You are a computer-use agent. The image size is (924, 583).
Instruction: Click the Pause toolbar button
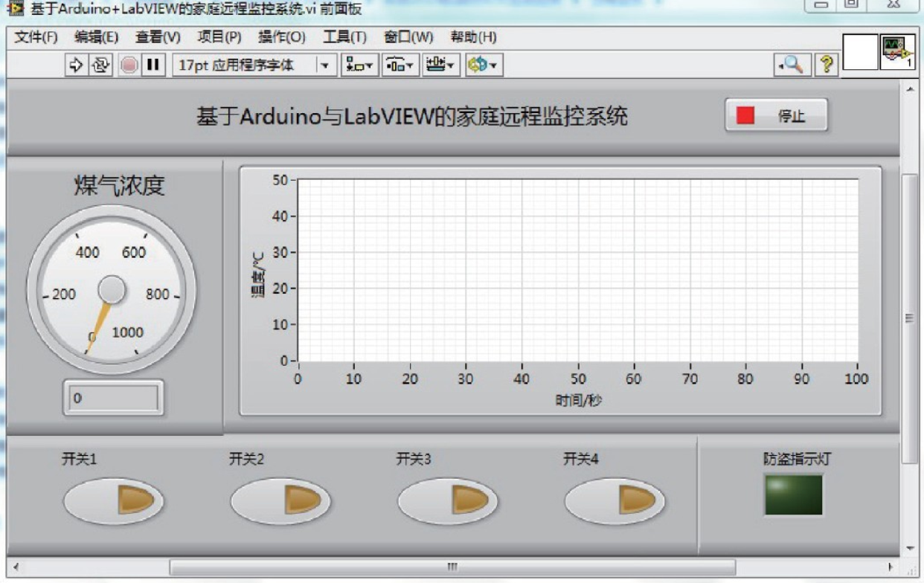pyautogui.click(x=153, y=65)
